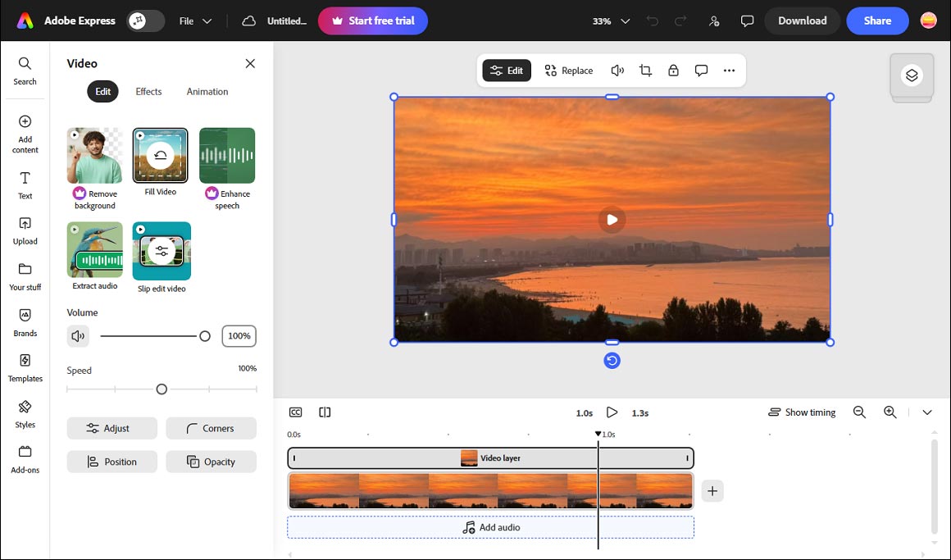Open the File menu
951x560 pixels.
coord(195,20)
